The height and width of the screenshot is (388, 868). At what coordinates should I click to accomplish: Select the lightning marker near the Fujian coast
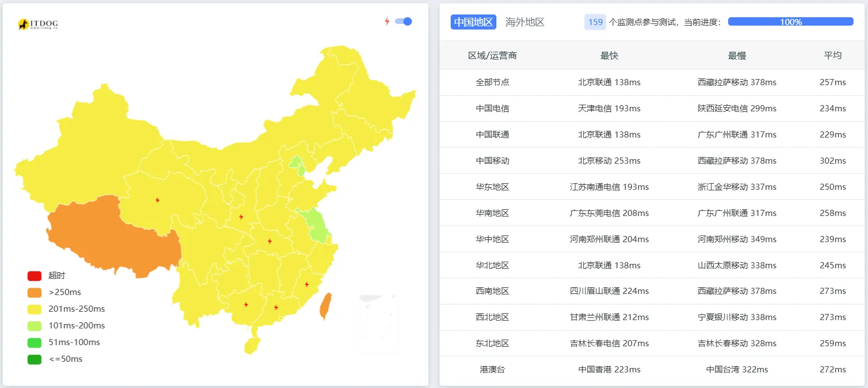coord(306,284)
